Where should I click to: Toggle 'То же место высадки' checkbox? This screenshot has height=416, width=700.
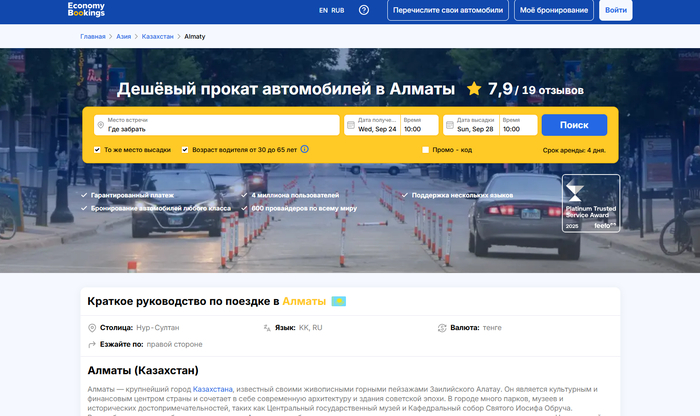pos(97,150)
